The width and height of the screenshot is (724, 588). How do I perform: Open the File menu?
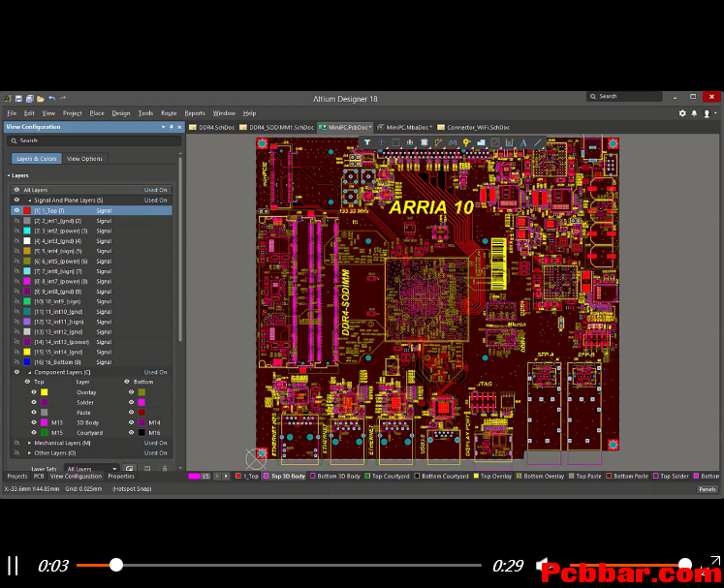(x=12, y=113)
